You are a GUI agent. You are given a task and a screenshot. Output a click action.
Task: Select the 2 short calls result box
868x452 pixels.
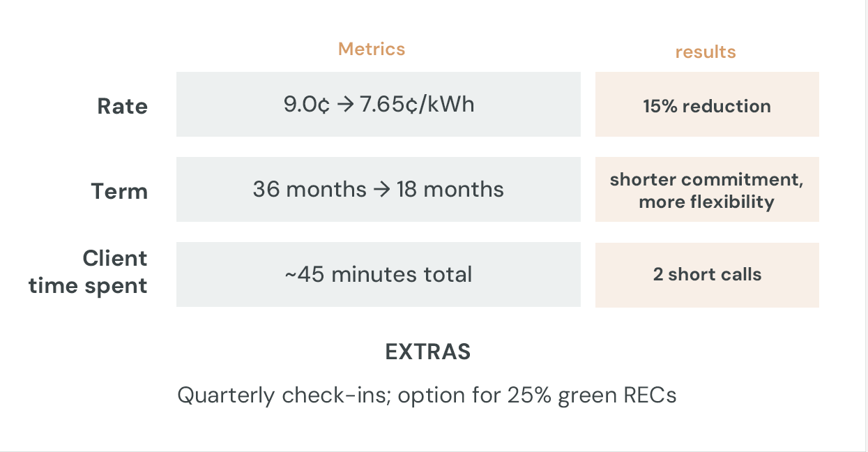(707, 274)
